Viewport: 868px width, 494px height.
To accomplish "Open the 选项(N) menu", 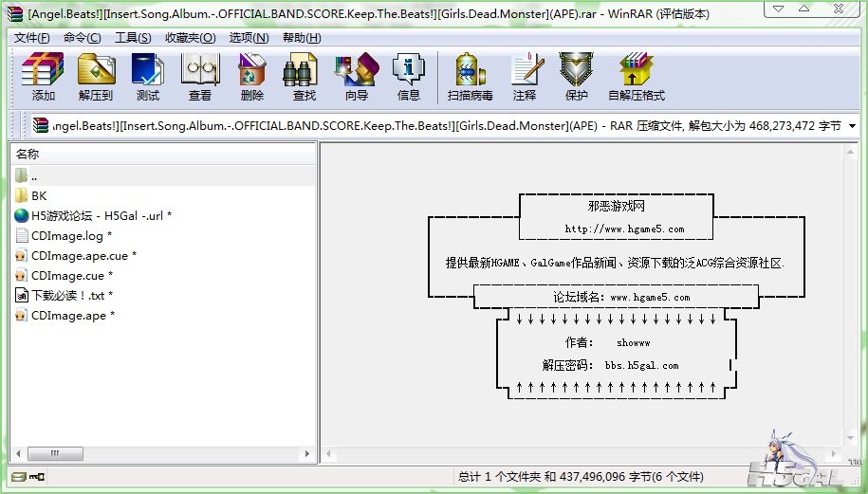I will coord(249,38).
